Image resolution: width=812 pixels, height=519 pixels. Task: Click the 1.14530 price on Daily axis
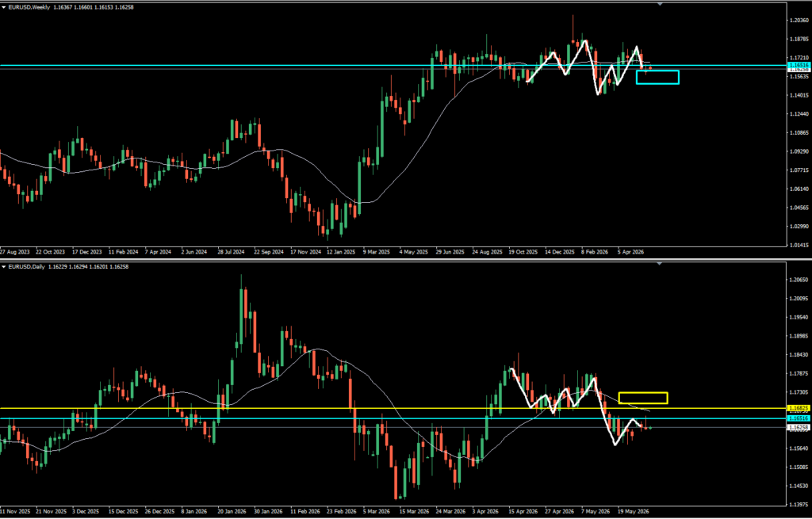click(x=799, y=487)
